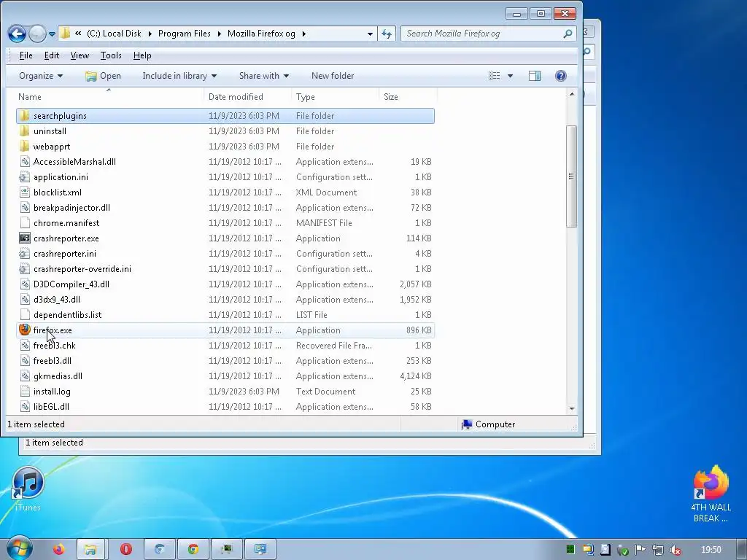Sort by the Size column header
747x560 pixels.
[408, 97]
